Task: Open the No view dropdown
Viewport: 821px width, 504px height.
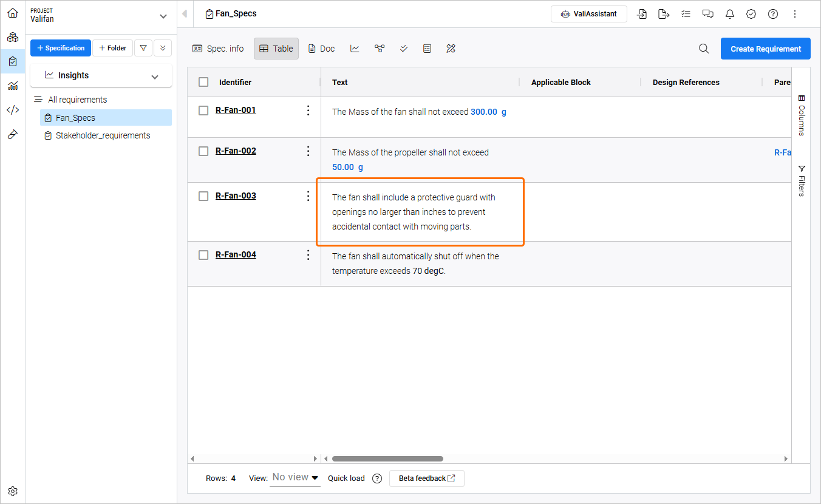Action: click(x=295, y=478)
